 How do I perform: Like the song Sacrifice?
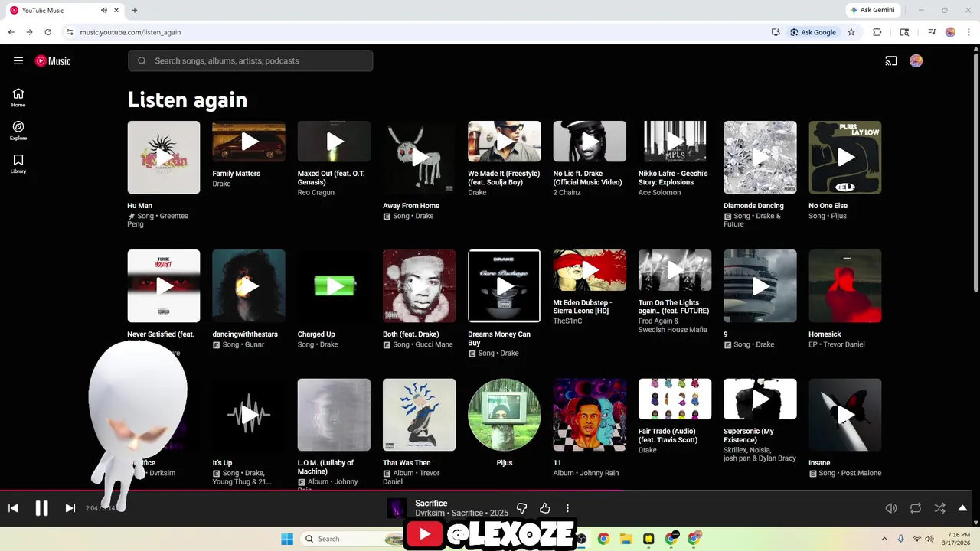[545, 508]
